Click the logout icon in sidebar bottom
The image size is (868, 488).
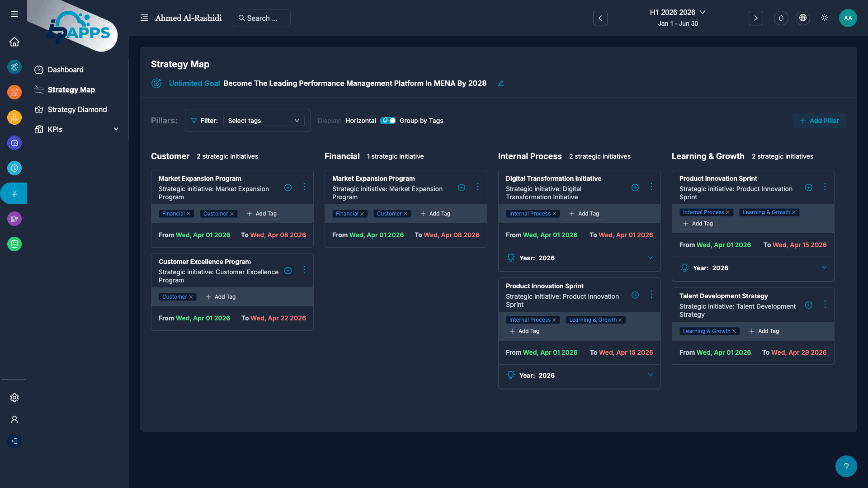[14, 441]
